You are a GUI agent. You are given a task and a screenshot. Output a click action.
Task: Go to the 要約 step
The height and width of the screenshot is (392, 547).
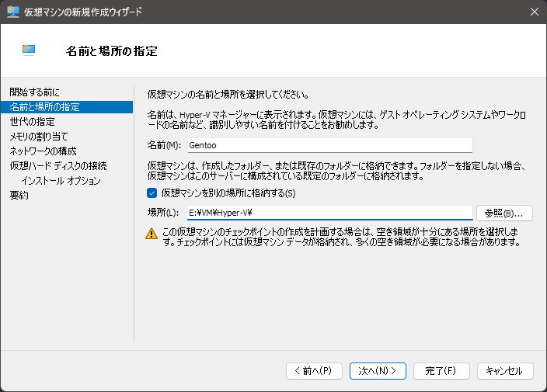19,195
